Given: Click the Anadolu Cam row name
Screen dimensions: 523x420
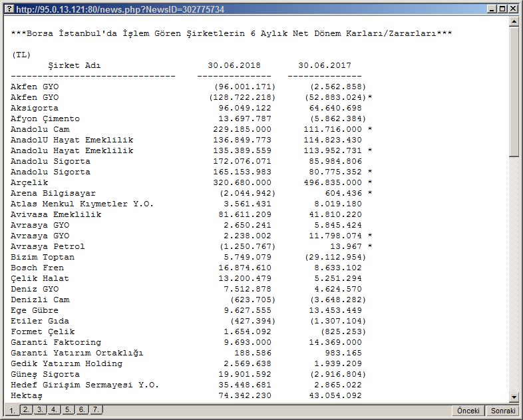Looking at the screenshot, I should (x=40, y=129).
